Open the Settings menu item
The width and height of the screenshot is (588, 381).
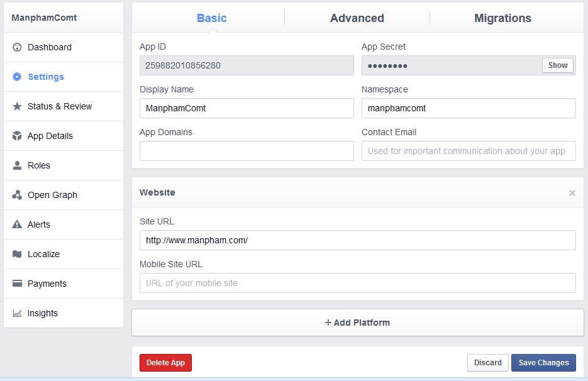tap(64, 77)
